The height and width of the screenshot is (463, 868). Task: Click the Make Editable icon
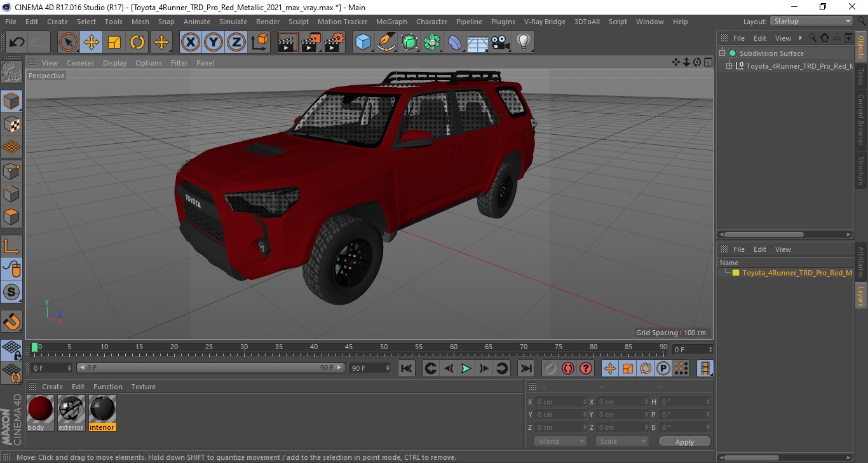[x=11, y=72]
